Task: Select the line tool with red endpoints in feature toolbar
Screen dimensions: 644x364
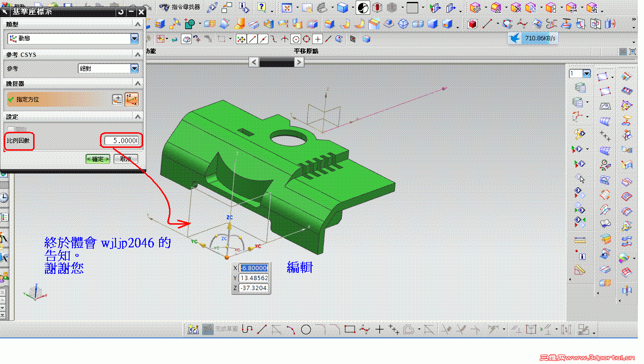Action: point(487,23)
